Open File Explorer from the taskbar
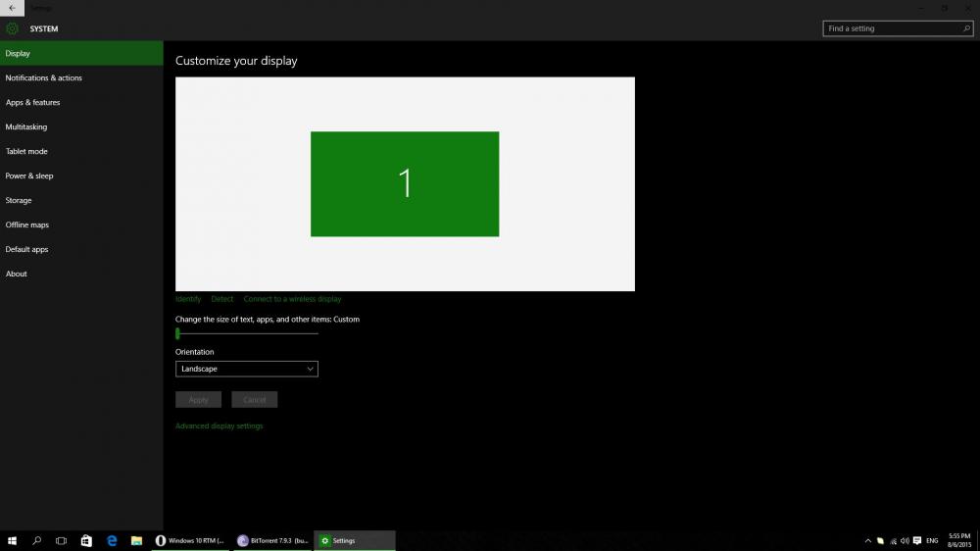Viewport: 980px width, 551px height. pos(137,540)
